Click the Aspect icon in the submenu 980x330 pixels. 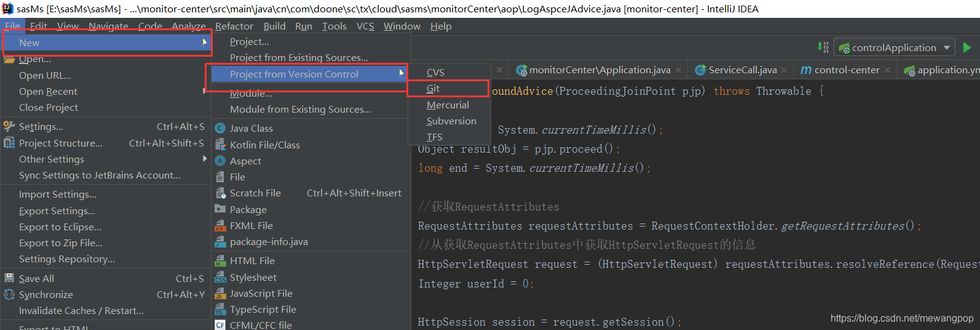[x=220, y=161]
